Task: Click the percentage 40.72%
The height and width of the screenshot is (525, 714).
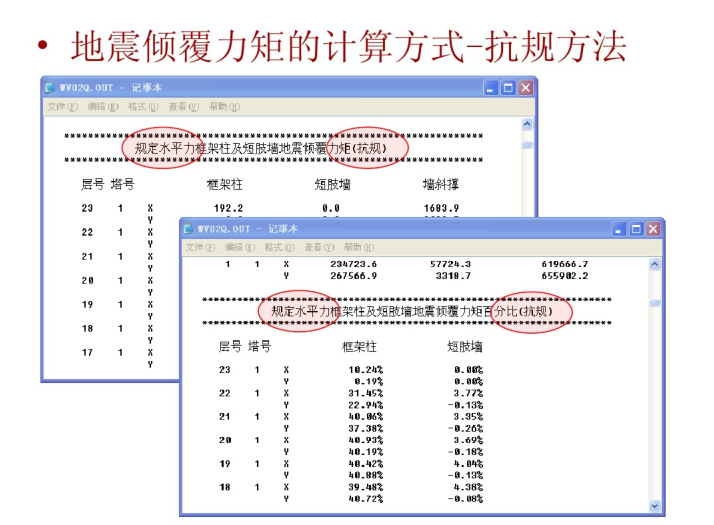Action: (366, 499)
